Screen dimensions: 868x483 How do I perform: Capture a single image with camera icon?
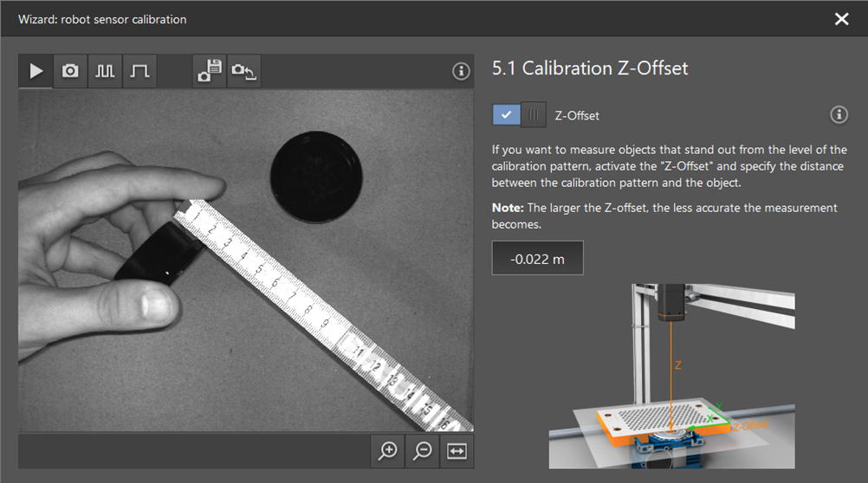click(70, 71)
